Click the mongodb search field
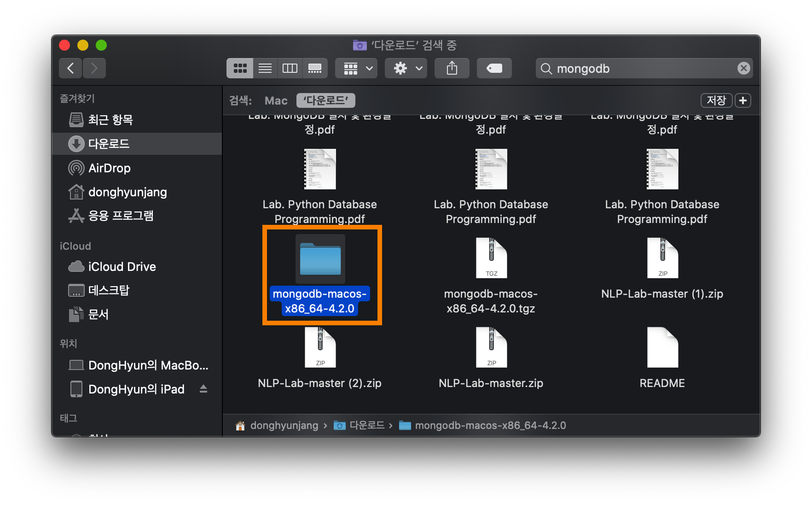 [644, 68]
